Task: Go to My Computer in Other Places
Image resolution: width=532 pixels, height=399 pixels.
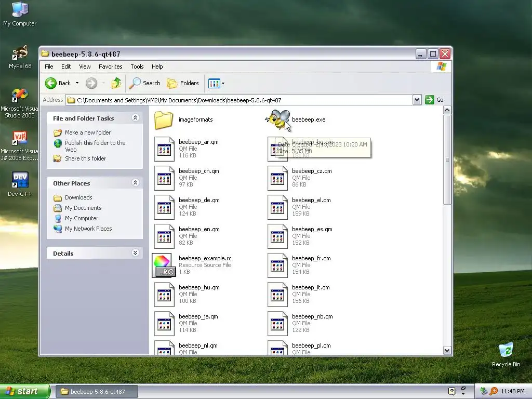Action: pyautogui.click(x=82, y=218)
